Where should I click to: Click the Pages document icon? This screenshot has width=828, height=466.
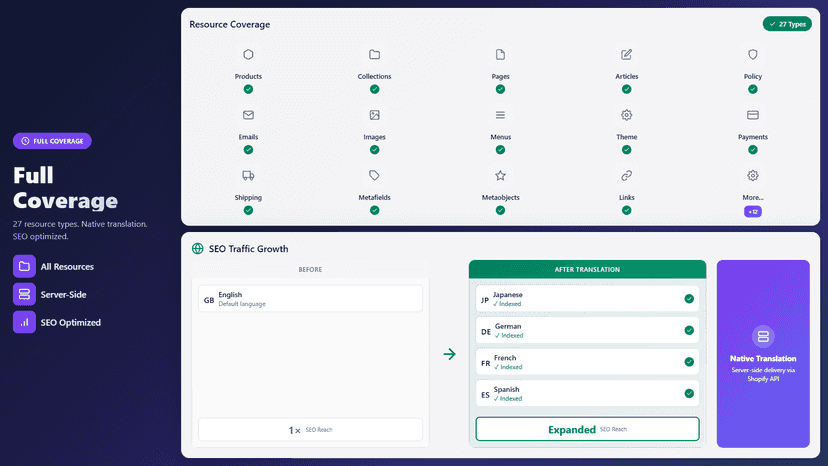tap(500, 54)
